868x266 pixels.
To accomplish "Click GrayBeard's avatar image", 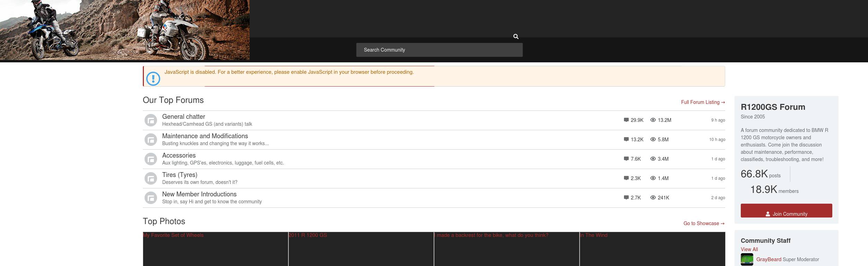I will (x=747, y=259).
